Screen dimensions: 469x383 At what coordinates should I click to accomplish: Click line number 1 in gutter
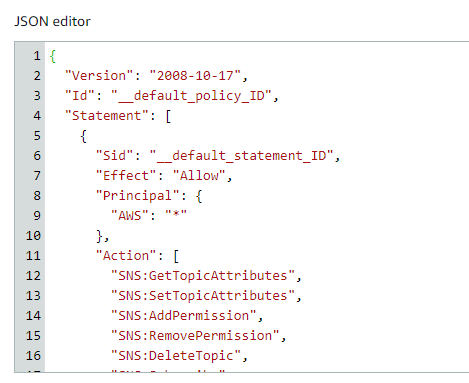click(37, 56)
